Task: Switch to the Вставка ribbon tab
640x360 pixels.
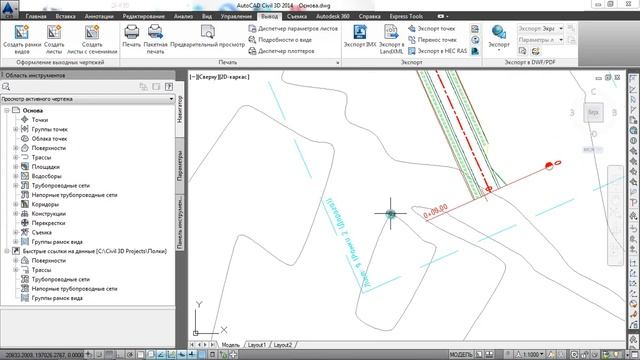Action: [65, 16]
